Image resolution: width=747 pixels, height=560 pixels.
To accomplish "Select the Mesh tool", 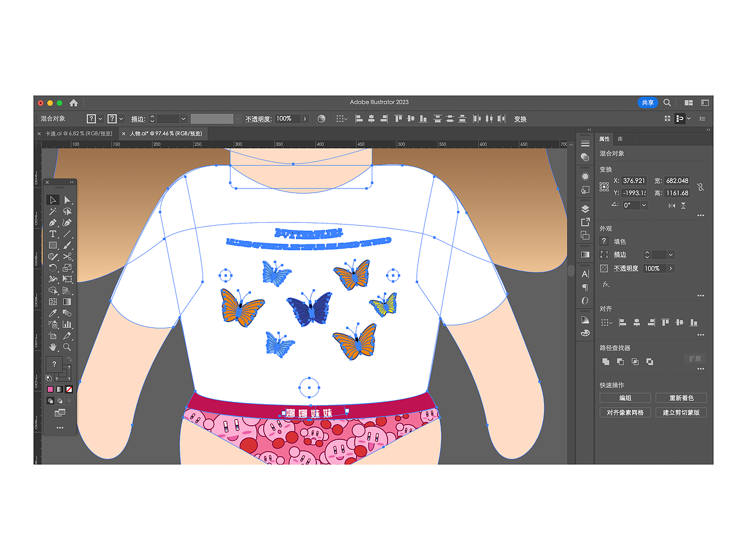I will (53, 302).
